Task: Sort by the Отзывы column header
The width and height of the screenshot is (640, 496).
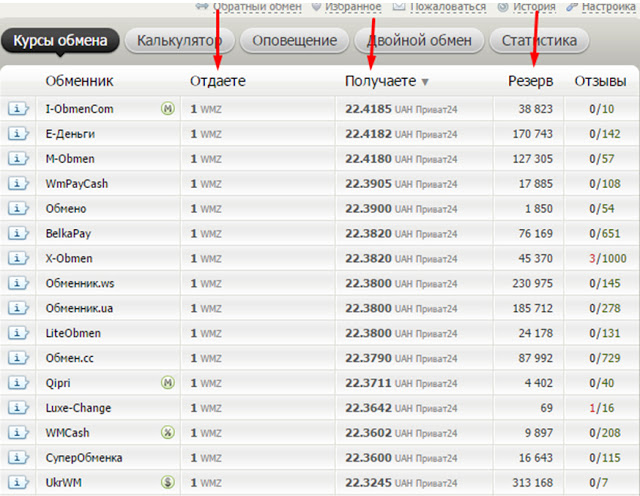Action: pyautogui.click(x=600, y=81)
